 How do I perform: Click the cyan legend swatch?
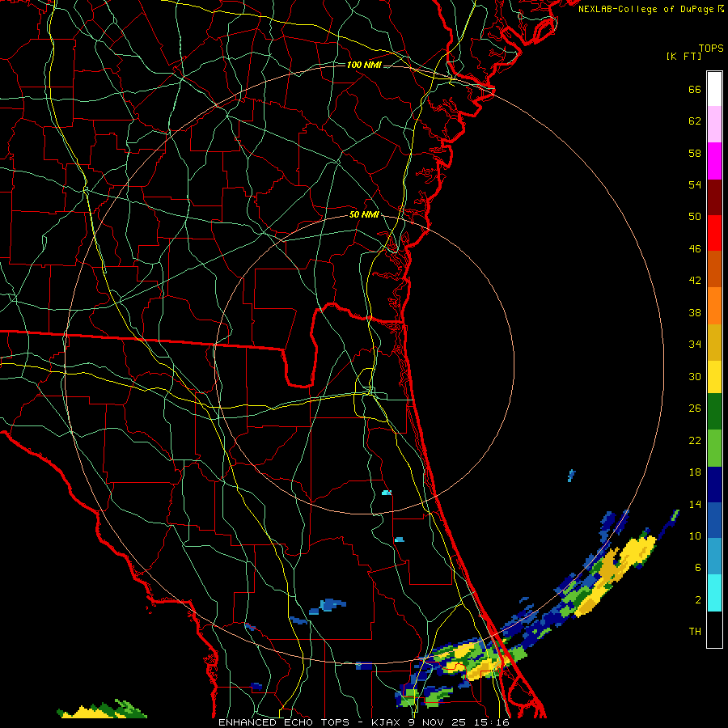[x=714, y=593]
